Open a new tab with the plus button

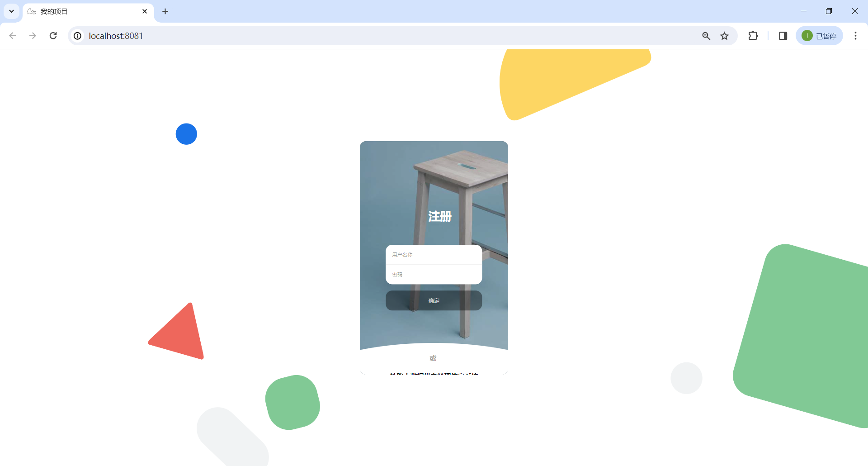pyautogui.click(x=165, y=11)
